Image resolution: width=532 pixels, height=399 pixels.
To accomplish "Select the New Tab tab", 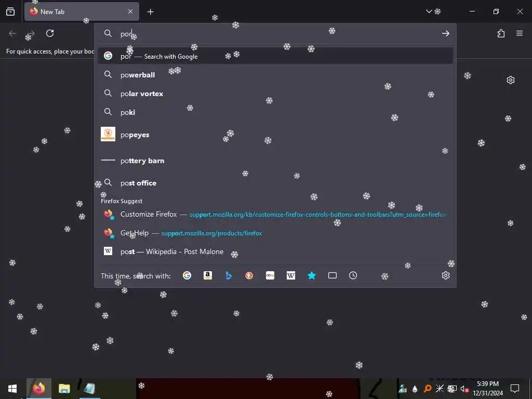I will coord(82,12).
